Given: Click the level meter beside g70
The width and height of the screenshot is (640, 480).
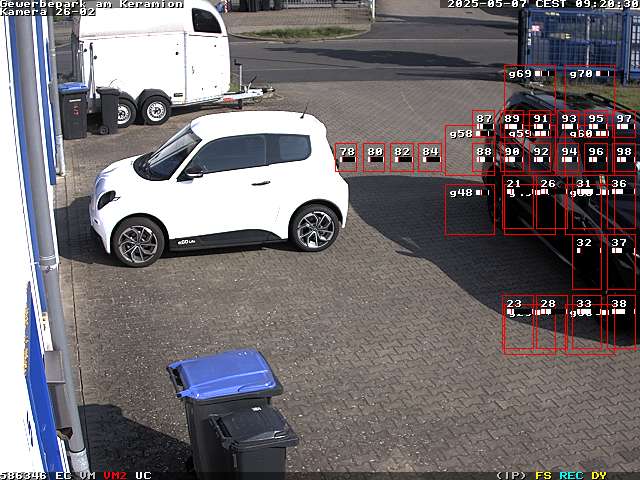Looking at the screenshot, I should click(x=604, y=73).
